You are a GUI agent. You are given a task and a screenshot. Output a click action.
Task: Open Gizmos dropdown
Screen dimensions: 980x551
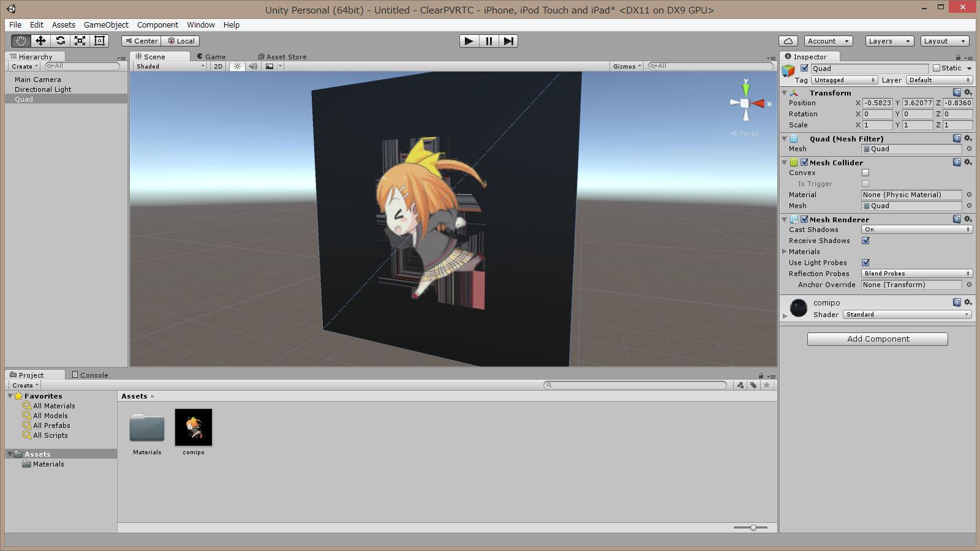tap(627, 66)
